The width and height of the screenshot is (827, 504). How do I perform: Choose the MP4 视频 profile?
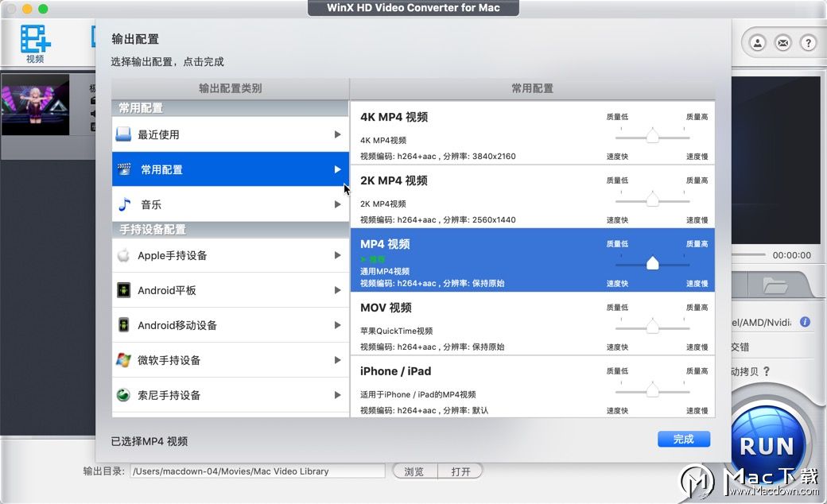533,260
